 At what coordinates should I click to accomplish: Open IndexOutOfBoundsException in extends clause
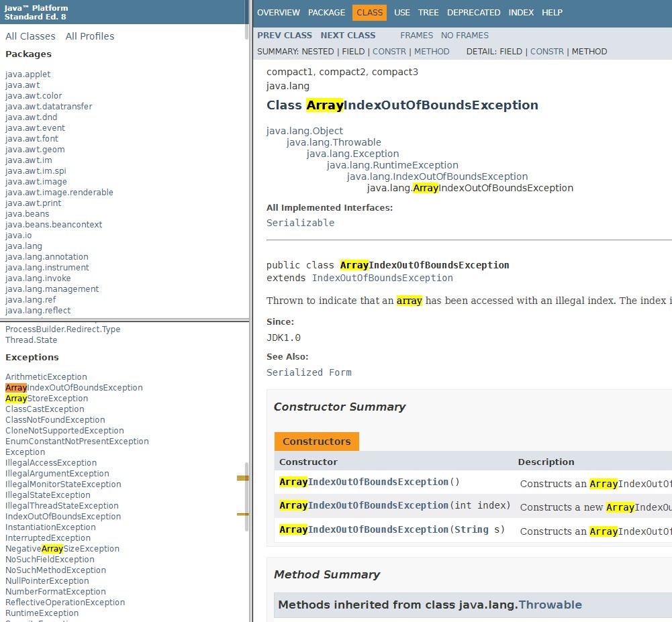click(x=382, y=278)
